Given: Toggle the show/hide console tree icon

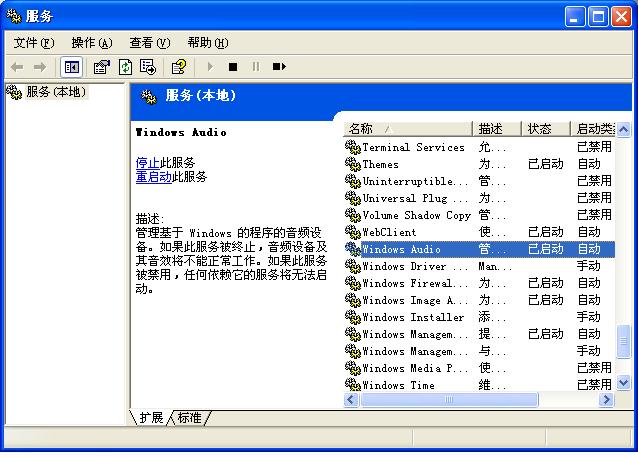Looking at the screenshot, I should click(72, 67).
